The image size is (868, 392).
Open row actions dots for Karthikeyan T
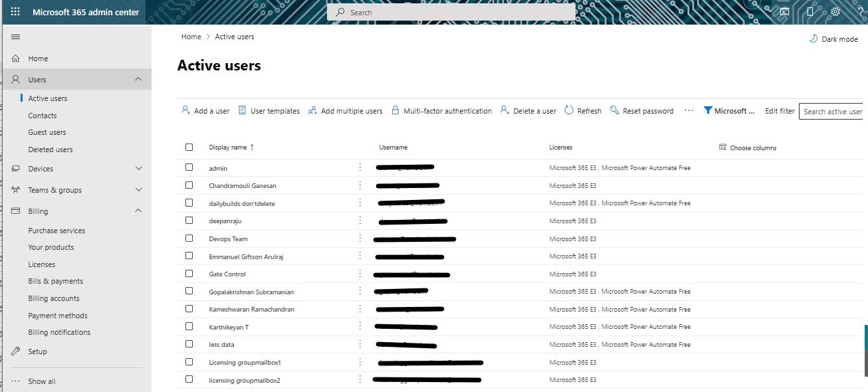click(360, 326)
